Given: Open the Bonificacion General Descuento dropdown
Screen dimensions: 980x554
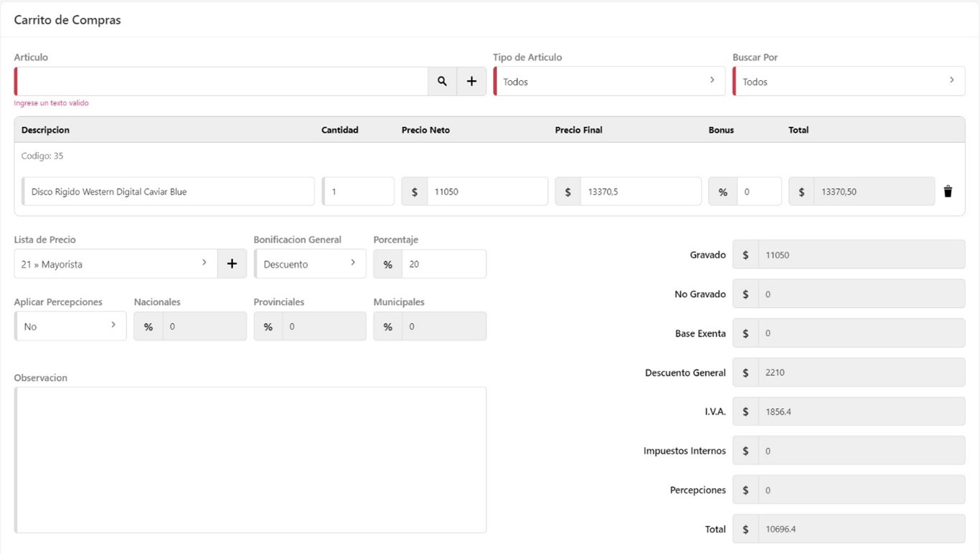Looking at the screenshot, I should pos(309,264).
